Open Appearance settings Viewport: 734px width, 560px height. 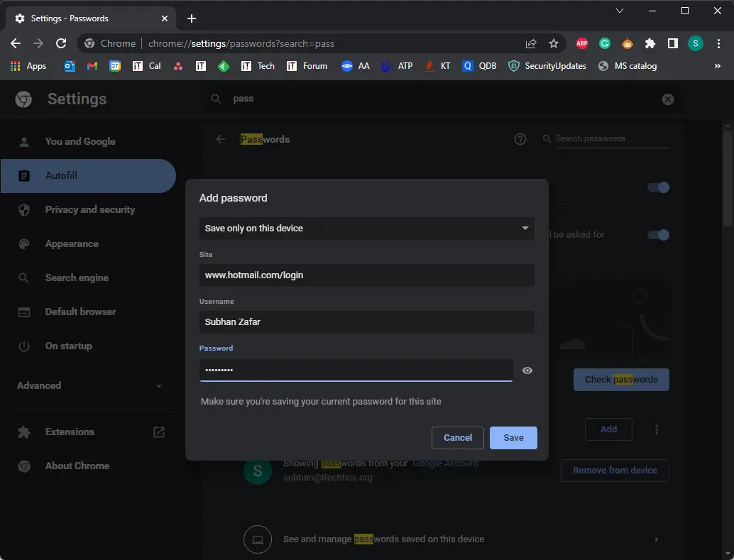pyautogui.click(x=89, y=244)
